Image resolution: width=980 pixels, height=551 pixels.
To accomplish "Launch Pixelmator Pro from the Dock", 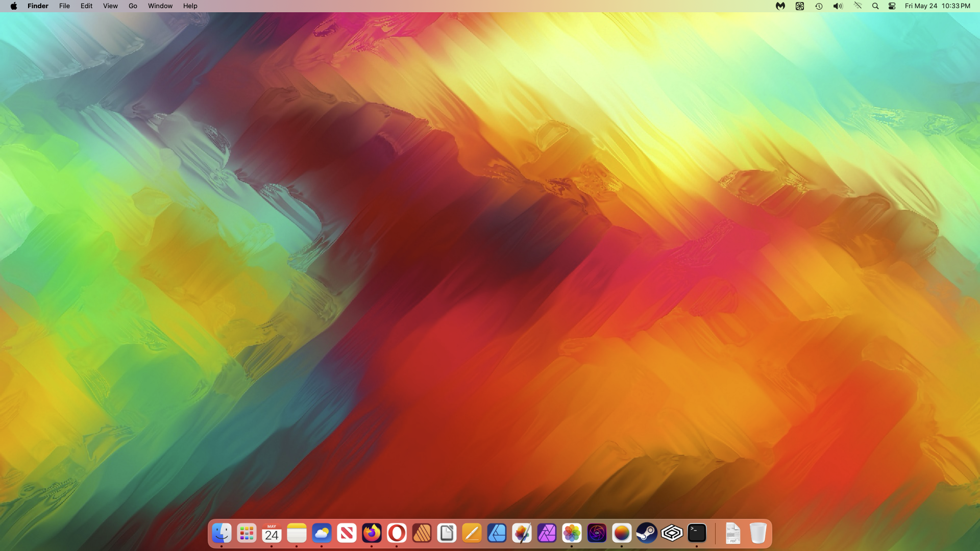I will coord(522,533).
